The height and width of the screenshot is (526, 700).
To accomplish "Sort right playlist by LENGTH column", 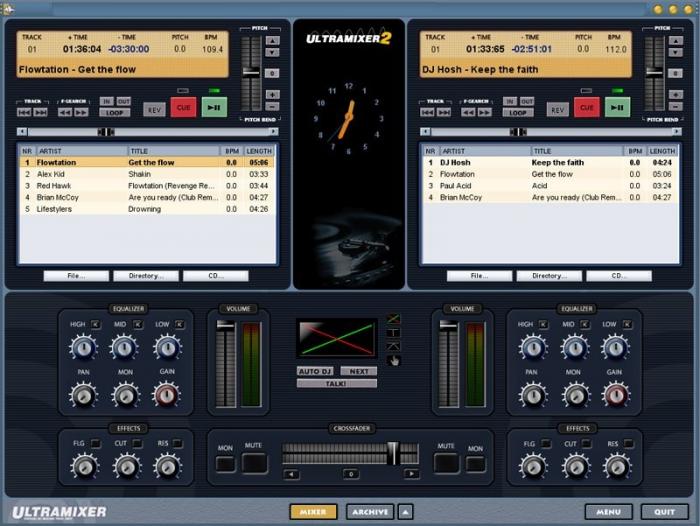I will point(662,151).
